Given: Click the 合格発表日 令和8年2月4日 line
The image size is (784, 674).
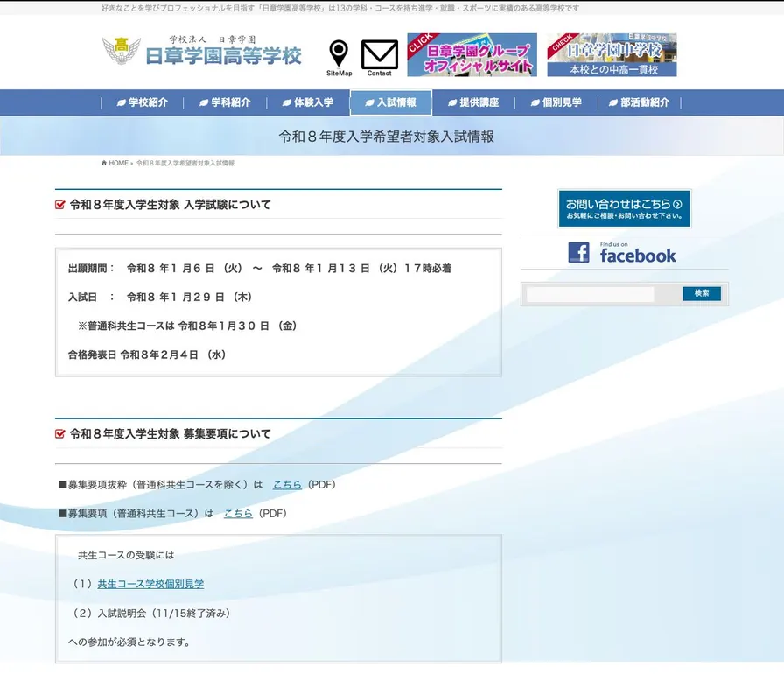Looking at the screenshot, I should [x=147, y=355].
